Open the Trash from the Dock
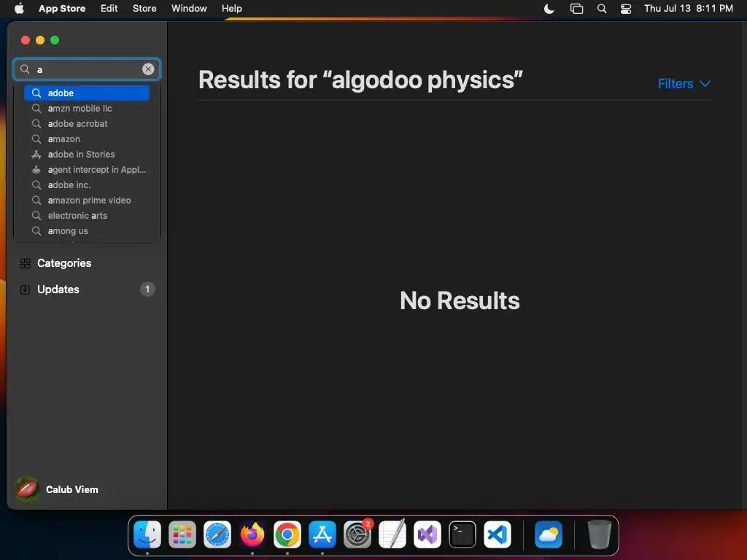The height and width of the screenshot is (560, 747). (600, 534)
